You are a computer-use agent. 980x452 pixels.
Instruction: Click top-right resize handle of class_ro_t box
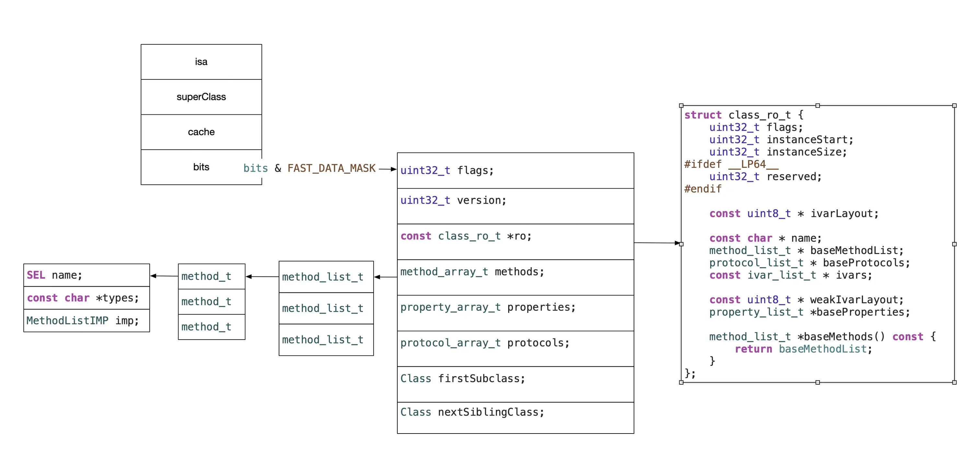coord(954,105)
